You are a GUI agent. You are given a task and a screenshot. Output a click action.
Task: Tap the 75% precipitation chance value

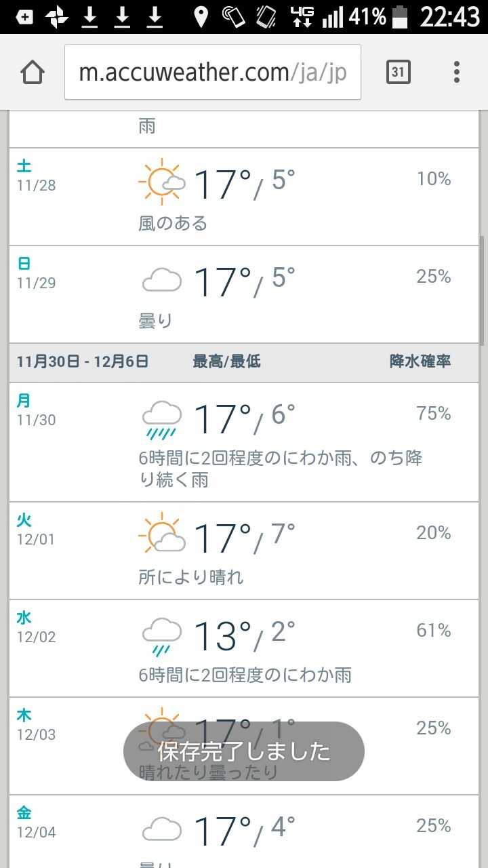[x=434, y=414]
